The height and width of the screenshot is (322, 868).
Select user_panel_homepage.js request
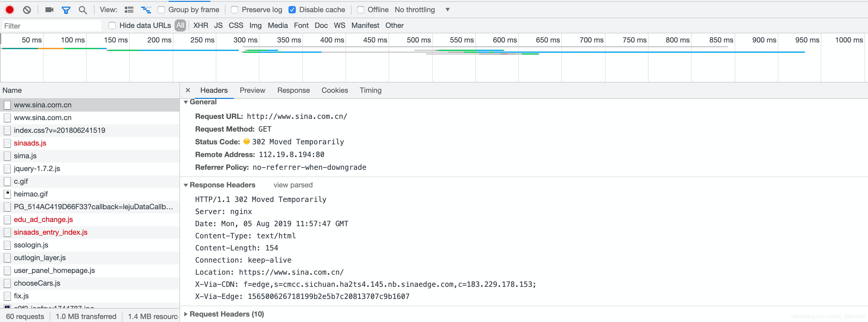click(90, 271)
